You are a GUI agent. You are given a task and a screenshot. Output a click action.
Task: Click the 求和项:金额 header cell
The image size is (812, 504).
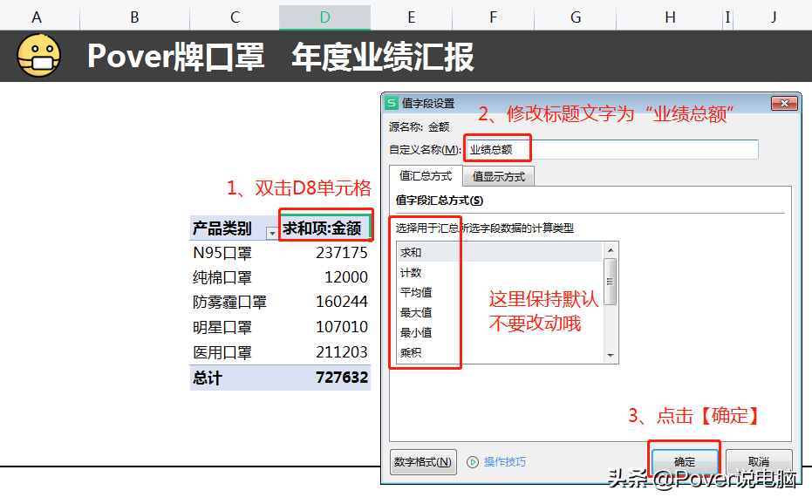pos(325,228)
